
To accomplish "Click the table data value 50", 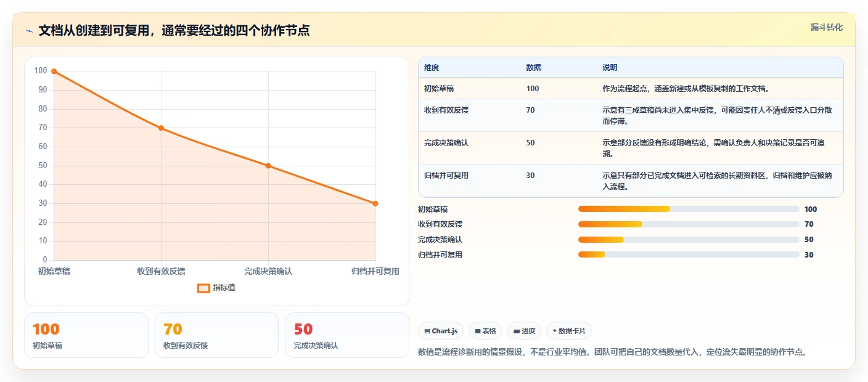I will click(x=531, y=143).
